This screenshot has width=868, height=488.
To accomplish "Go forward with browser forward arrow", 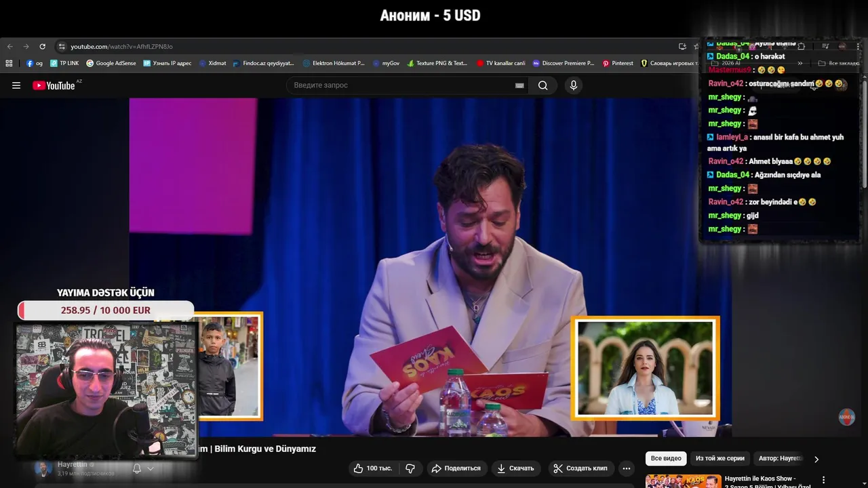I will 26,47.
